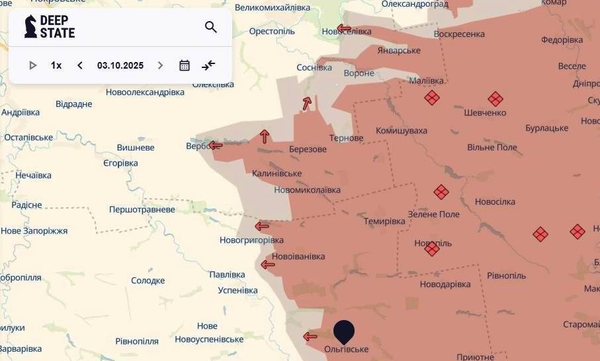Click the Відрадне label
This screenshot has width=600, height=361.
click(x=74, y=104)
